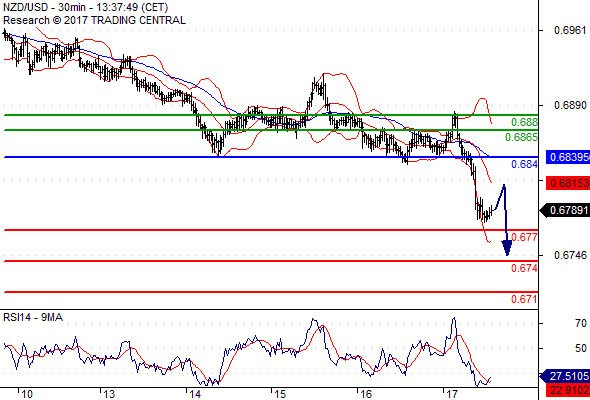Click the RSI 70 level axis label
The width and height of the screenshot is (590, 400).
click(580, 323)
